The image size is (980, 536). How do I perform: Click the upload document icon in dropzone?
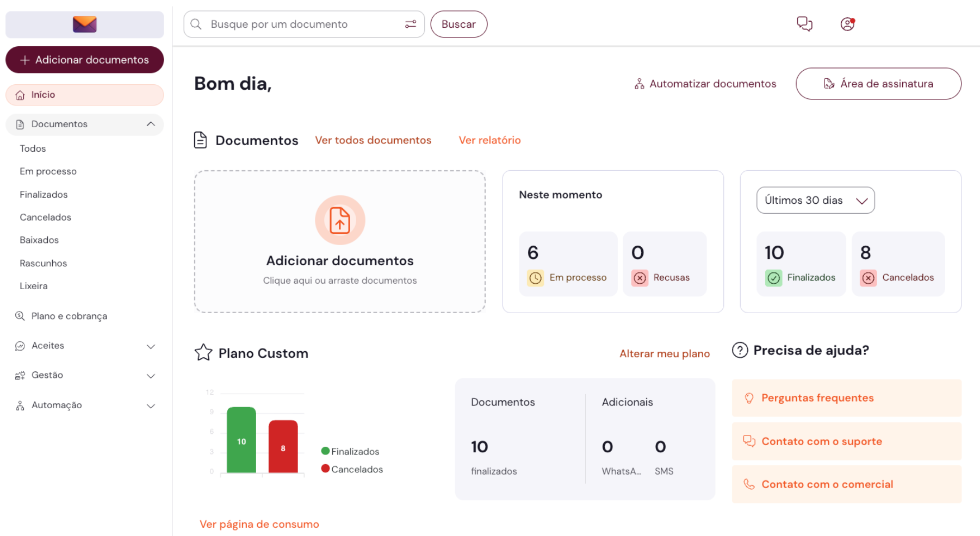coord(340,220)
